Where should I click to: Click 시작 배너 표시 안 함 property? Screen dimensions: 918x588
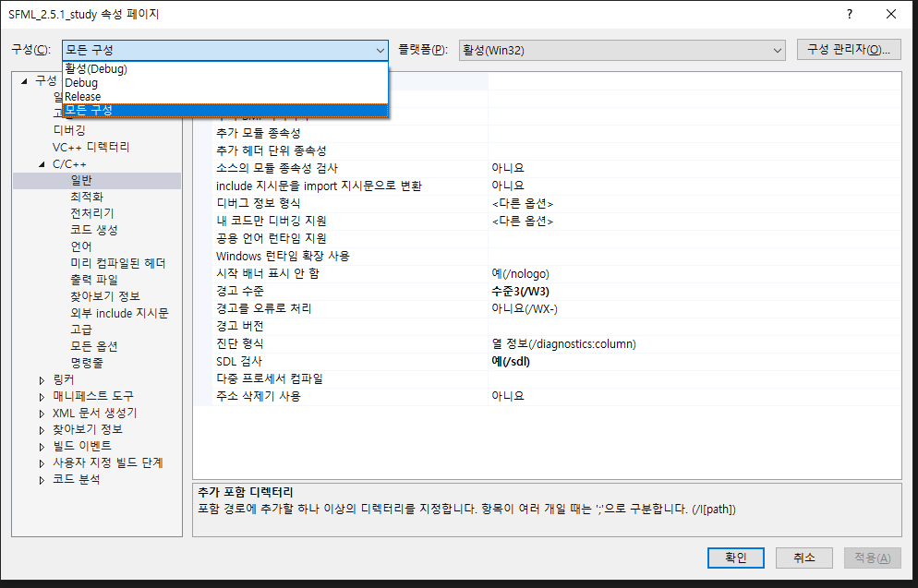point(268,274)
